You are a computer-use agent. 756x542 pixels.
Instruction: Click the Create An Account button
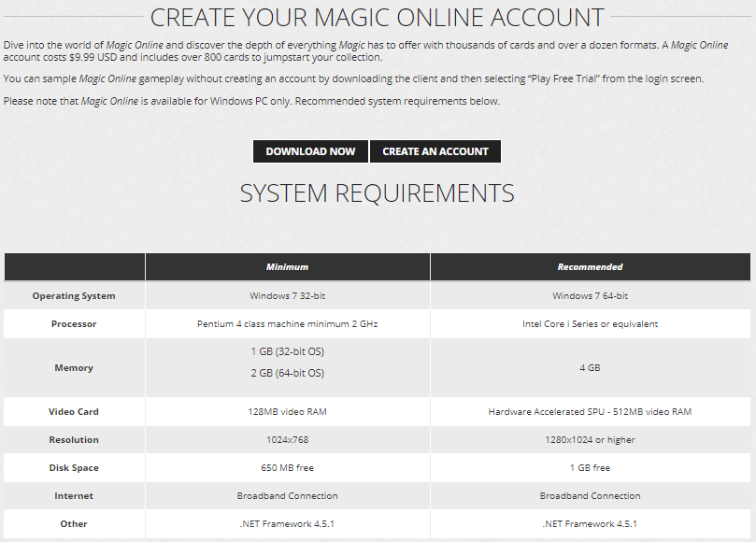coord(435,151)
